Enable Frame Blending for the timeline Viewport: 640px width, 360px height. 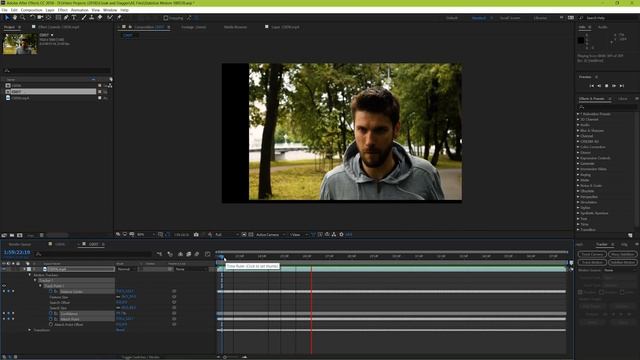tap(189, 254)
